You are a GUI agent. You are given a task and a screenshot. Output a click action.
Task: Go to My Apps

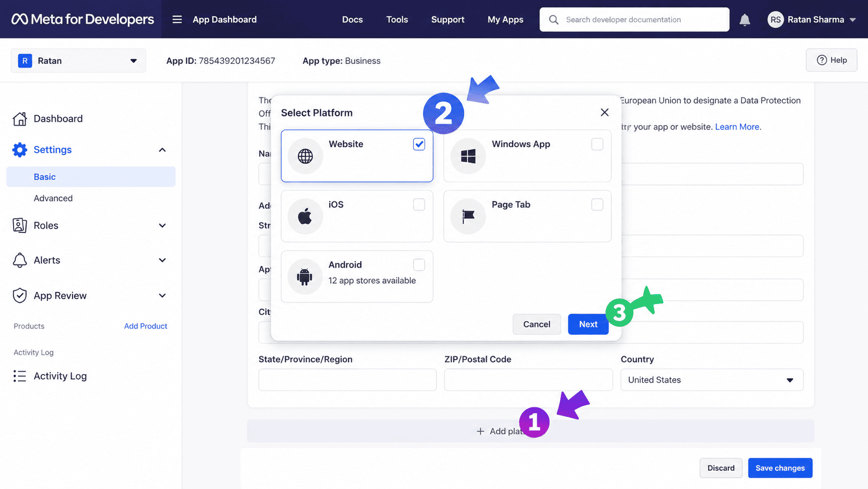505,20
